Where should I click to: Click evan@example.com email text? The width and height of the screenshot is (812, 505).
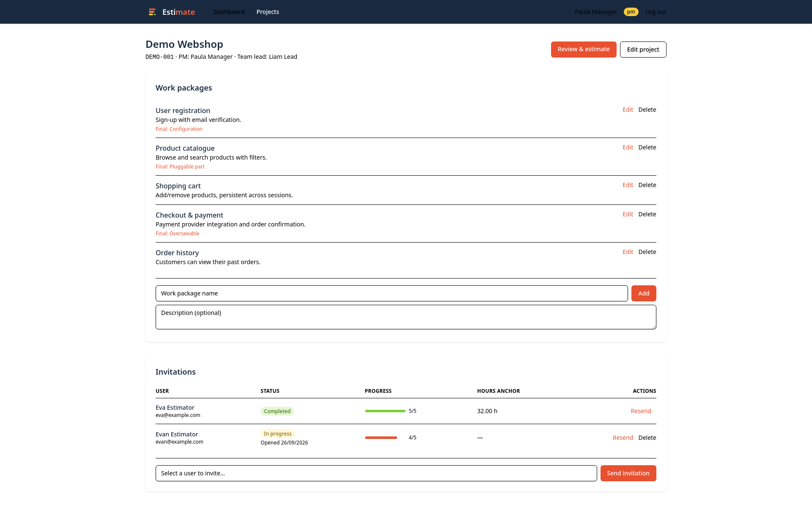click(179, 442)
